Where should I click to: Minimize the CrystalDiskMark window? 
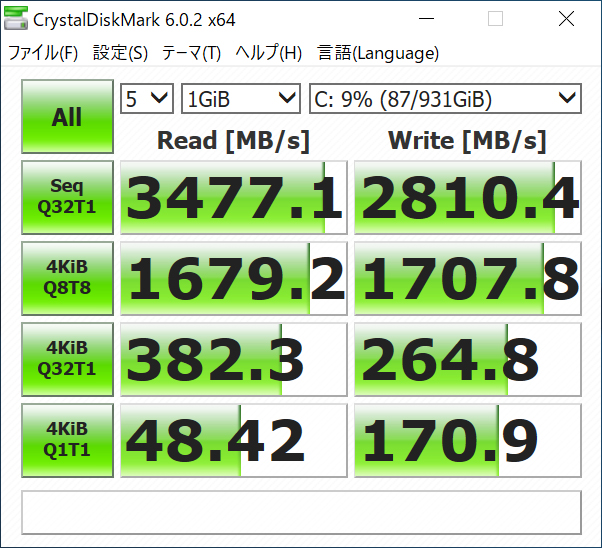426,18
